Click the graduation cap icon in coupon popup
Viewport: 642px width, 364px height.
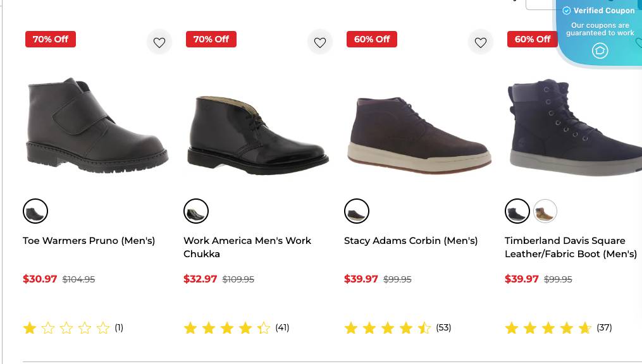[x=600, y=51]
